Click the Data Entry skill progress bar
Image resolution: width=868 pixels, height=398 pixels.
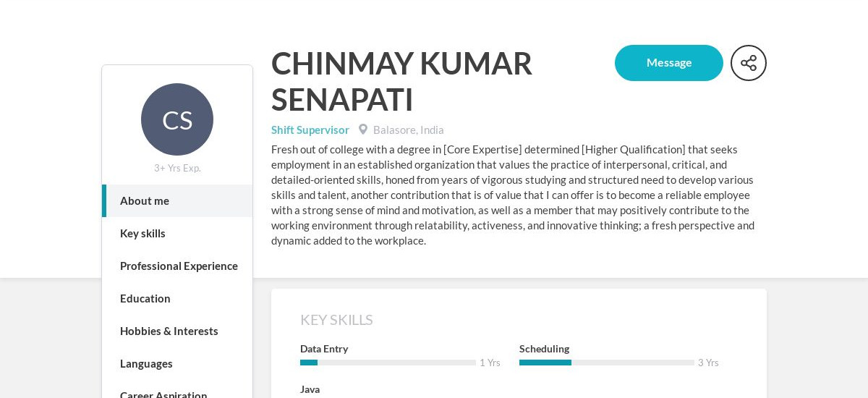pos(388,363)
